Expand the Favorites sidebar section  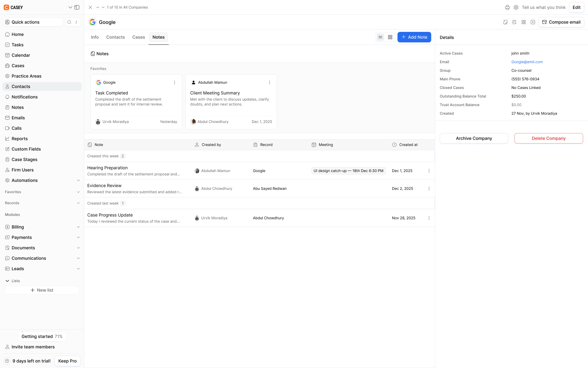78,192
